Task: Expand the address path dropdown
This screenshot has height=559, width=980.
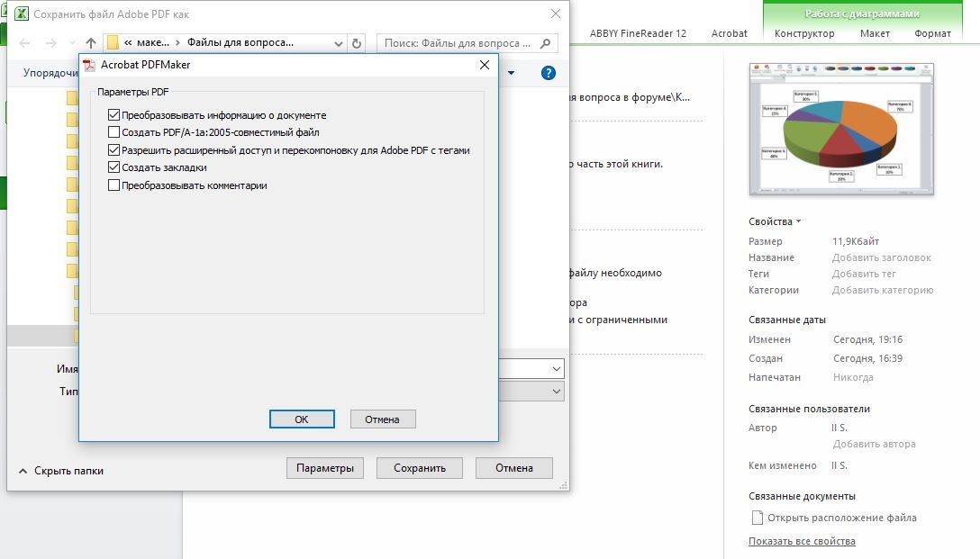Action: (338, 43)
